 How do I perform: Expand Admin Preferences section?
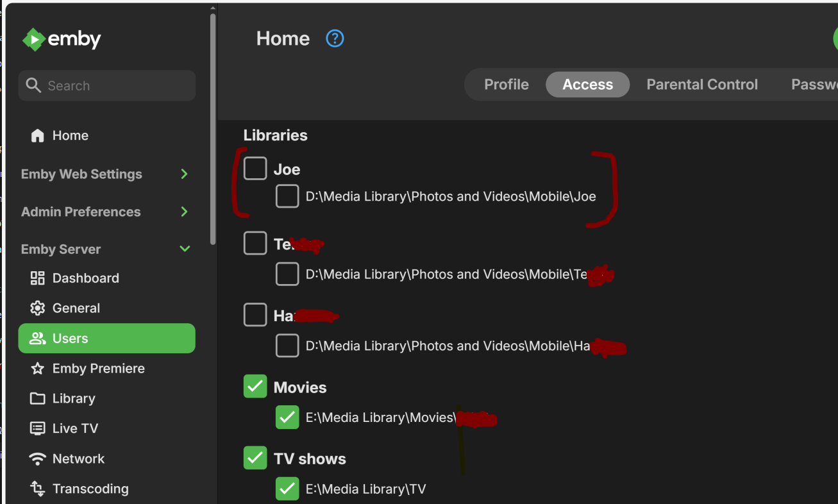[x=184, y=212]
